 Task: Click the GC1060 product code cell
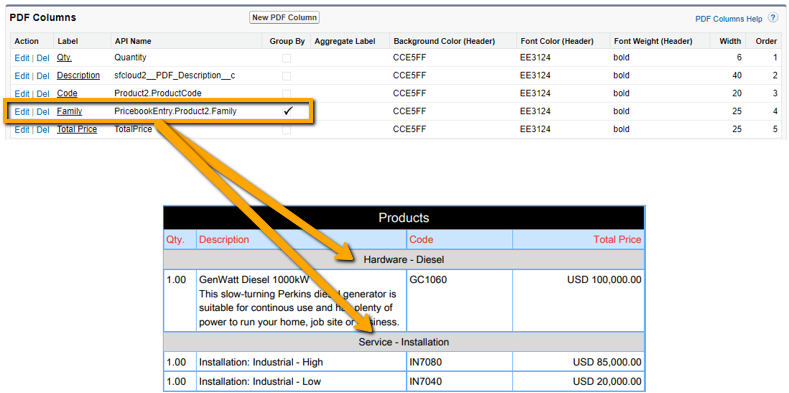pos(459,300)
